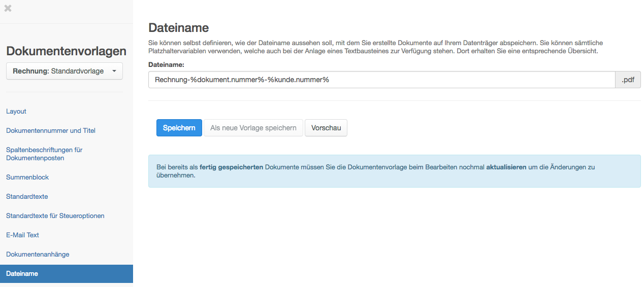This screenshot has width=644, height=287.
Task: Click the bold Dateiname: field label
Action: coord(166,65)
